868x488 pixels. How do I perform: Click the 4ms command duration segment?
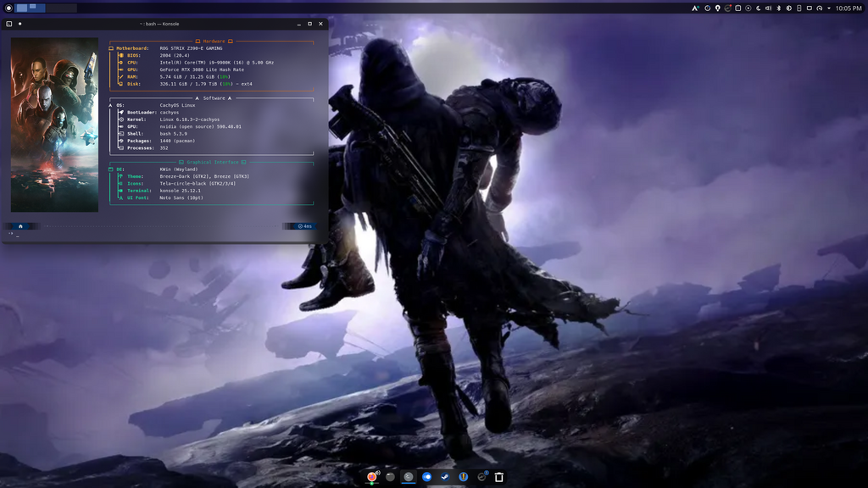pyautogui.click(x=305, y=225)
